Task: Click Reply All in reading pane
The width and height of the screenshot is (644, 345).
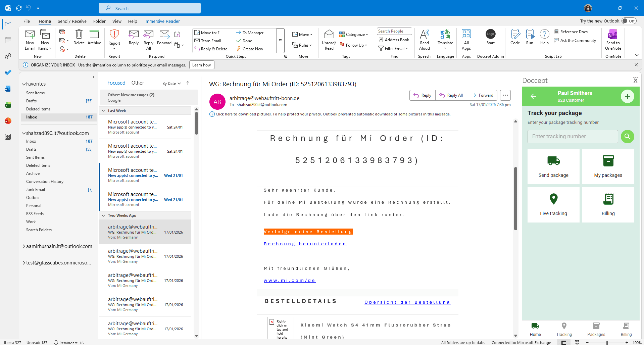Action: 451,95
